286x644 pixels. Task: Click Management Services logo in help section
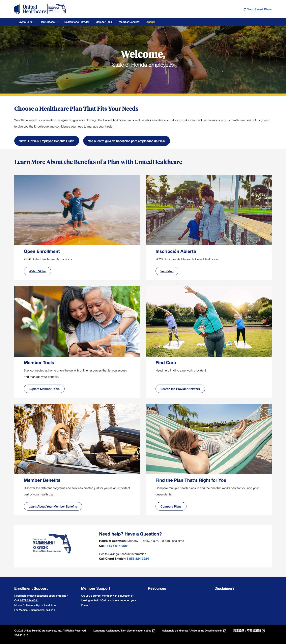(52, 544)
